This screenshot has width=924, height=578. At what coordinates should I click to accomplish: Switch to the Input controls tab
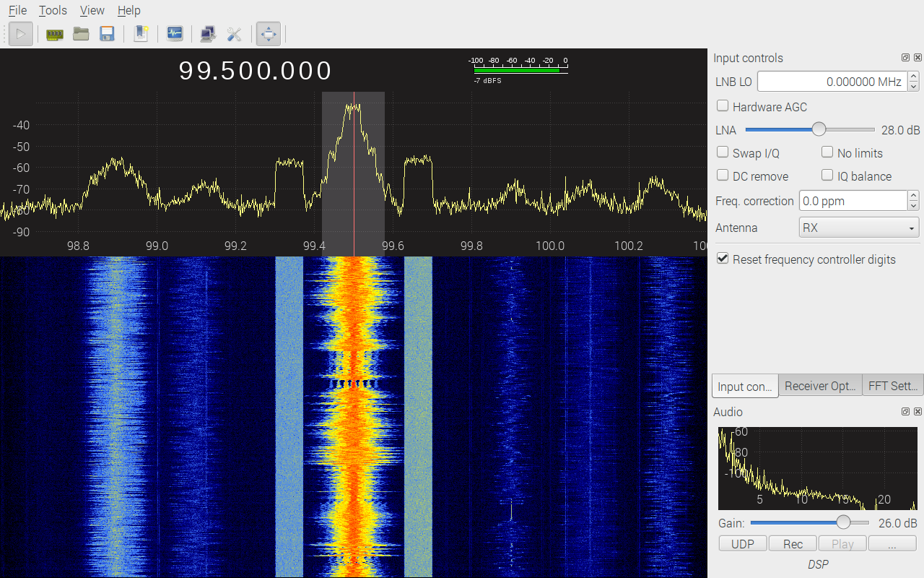click(x=745, y=386)
